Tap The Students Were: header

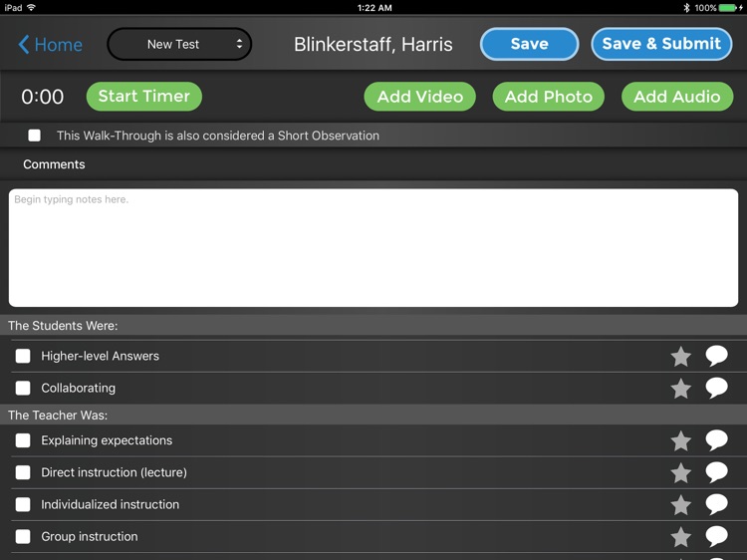coord(63,326)
